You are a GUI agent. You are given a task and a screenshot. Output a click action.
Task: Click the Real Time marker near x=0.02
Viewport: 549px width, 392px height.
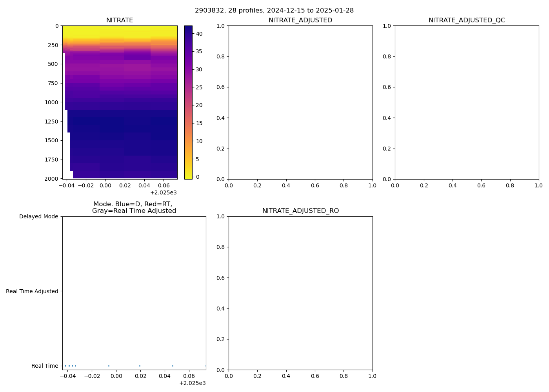tap(140, 366)
